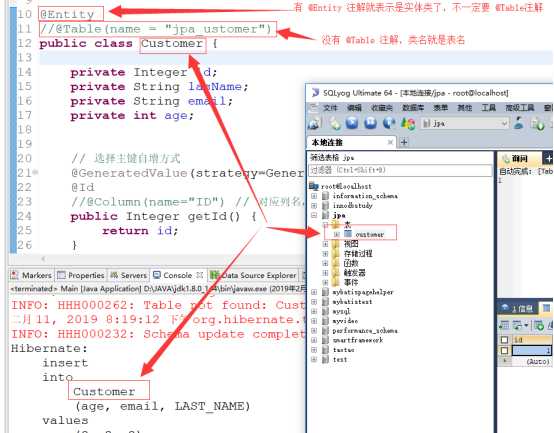Expand the information_schema database node
The width and height of the screenshot is (554, 433).
314,196
